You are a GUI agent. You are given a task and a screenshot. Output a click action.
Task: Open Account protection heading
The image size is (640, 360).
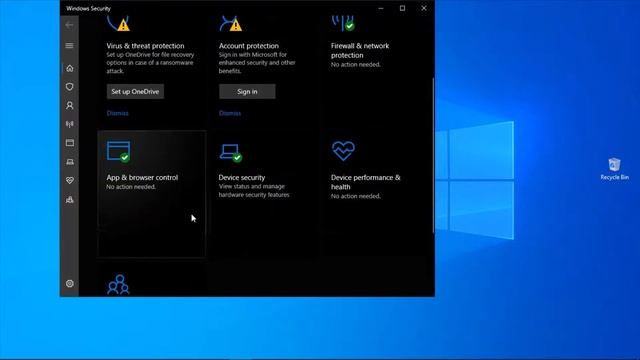249,46
